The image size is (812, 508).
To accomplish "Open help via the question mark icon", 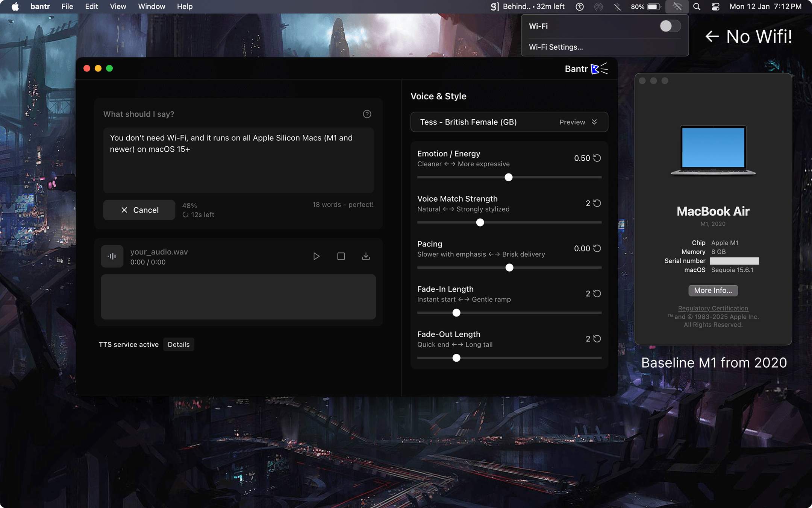I will pyautogui.click(x=367, y=114).
